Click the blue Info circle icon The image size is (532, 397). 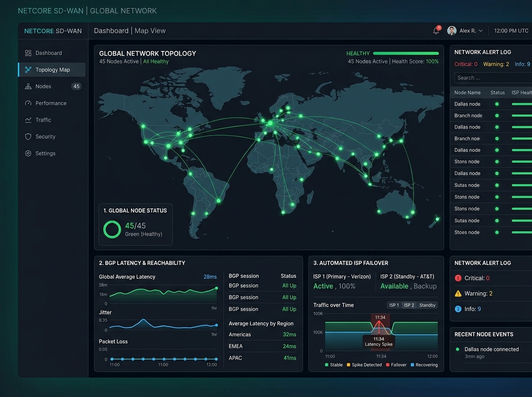[458, 309]
